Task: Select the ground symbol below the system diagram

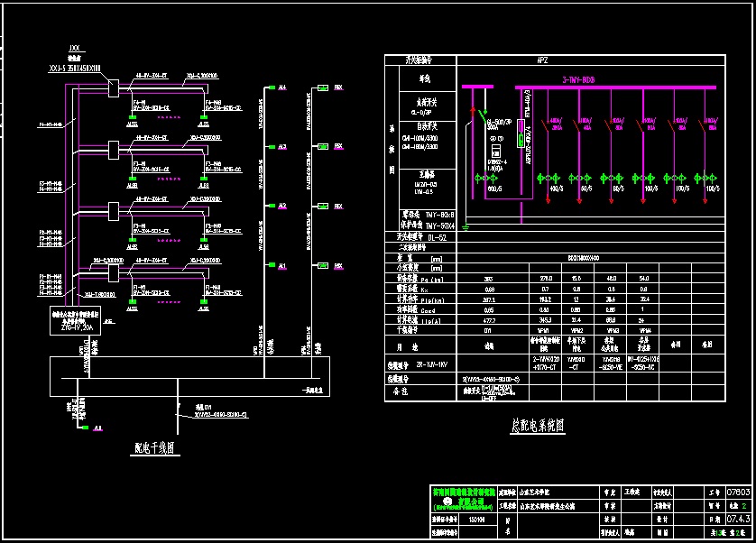Action: click(x=466, y=228)
